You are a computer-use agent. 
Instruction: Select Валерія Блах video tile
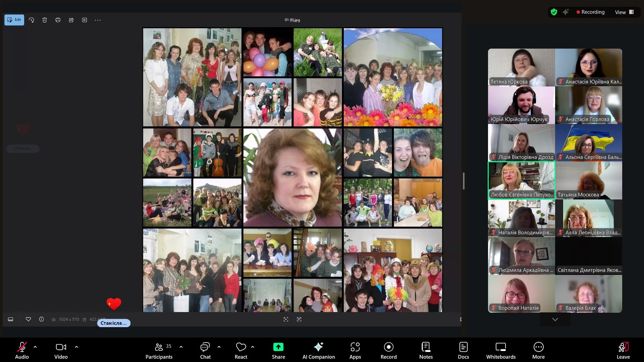coord(589,294)
